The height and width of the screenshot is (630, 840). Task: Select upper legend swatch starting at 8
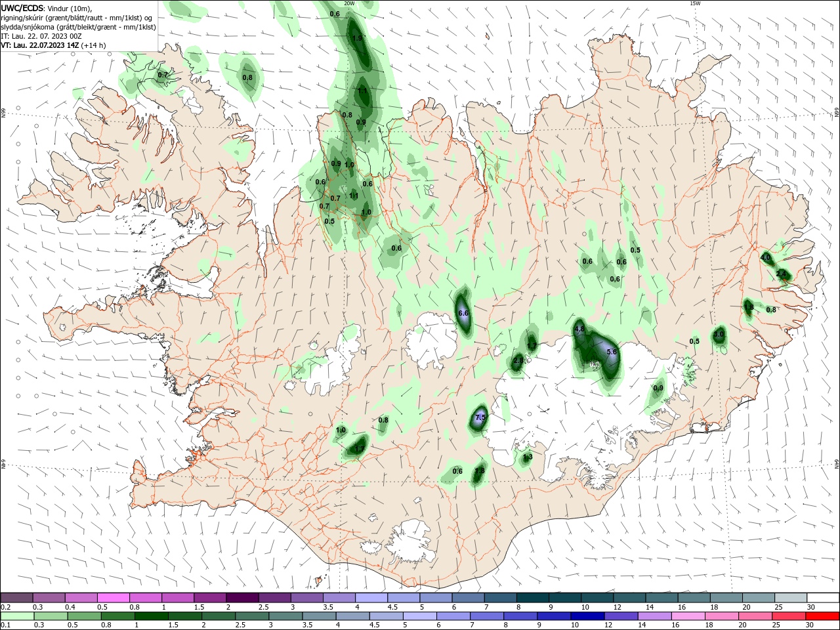(532, 598)
